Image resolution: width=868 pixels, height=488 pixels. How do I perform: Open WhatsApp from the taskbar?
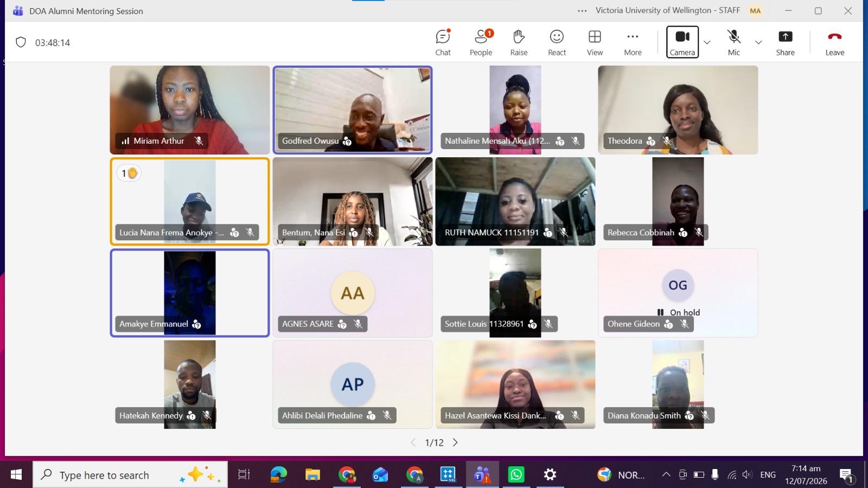516,475
